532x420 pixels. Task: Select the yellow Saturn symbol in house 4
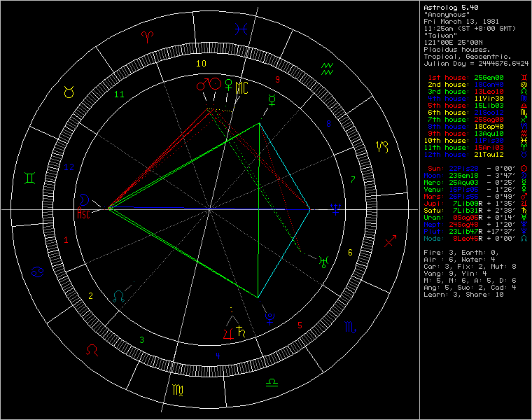tap(241, 331)
